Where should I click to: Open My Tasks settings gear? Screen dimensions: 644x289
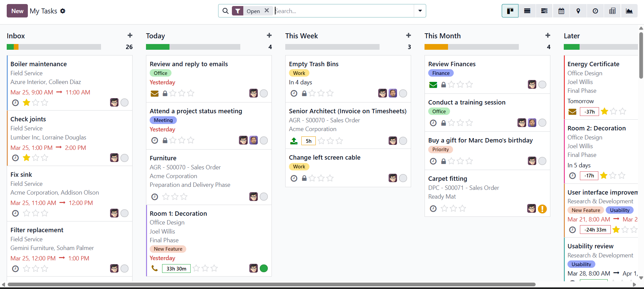(x=63, y=11)
